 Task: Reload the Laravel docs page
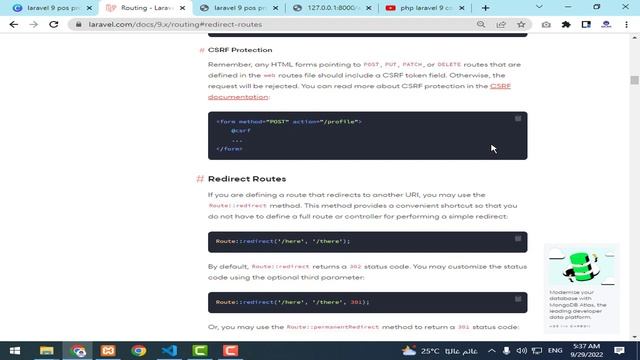pyautogui.click(x=53, y=24)
